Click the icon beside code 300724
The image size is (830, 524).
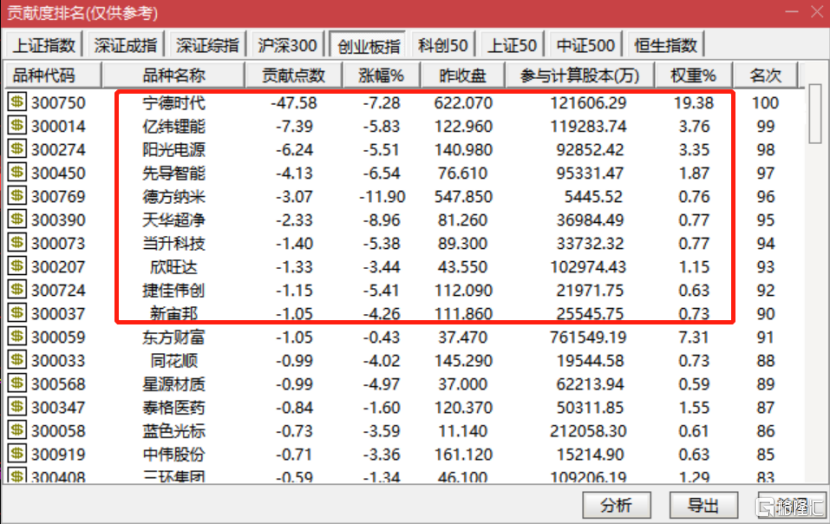[x=17, y=290]
